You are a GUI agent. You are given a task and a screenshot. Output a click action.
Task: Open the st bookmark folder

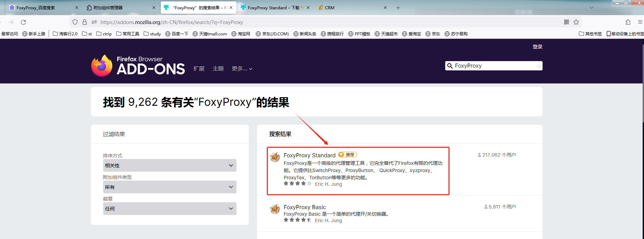[x=87, y=34]
